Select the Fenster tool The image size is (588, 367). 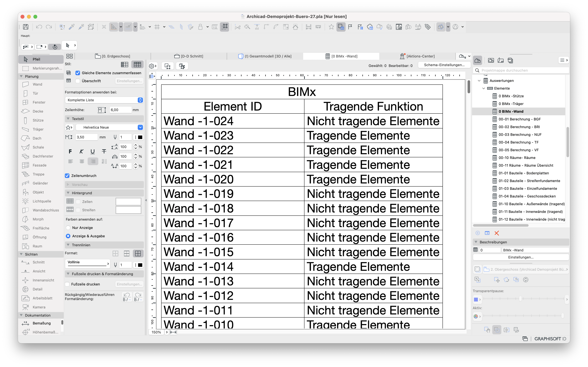click(41, 102)
